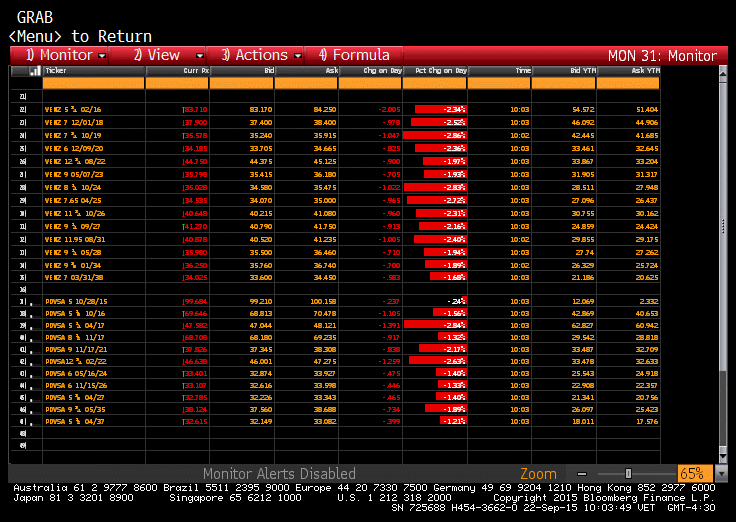Viewport: 736px width, 522px height.
Task: Open the 65% zoom dropdown arrow
Action: pyautogui.click(x=722, y=474)
